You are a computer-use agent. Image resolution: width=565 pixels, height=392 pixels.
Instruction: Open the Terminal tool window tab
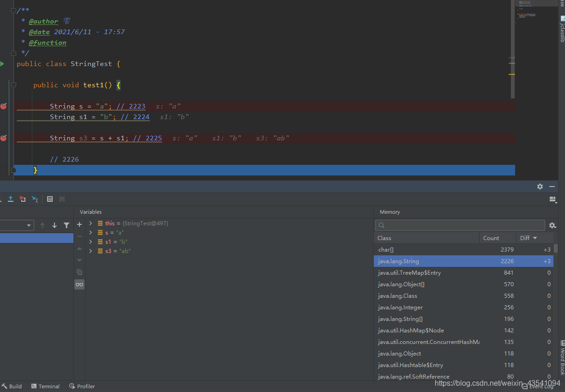click(45, 386)
